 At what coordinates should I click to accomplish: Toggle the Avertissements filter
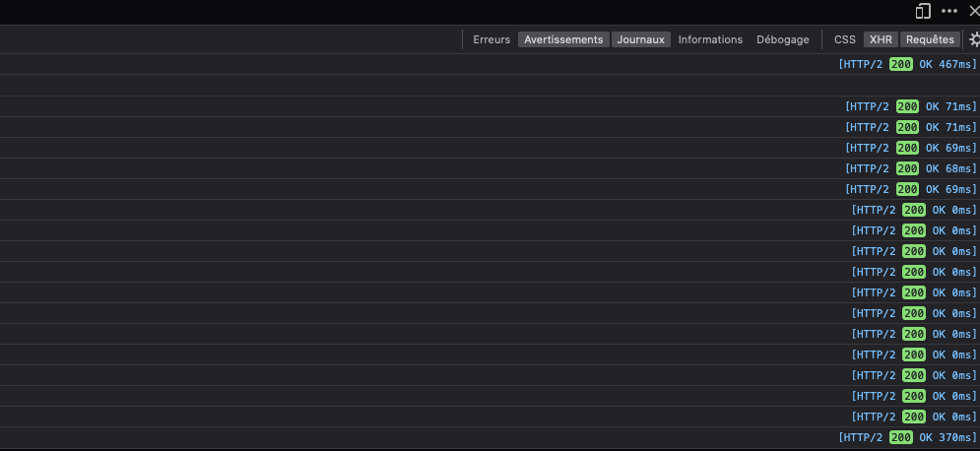click(563, 39)
